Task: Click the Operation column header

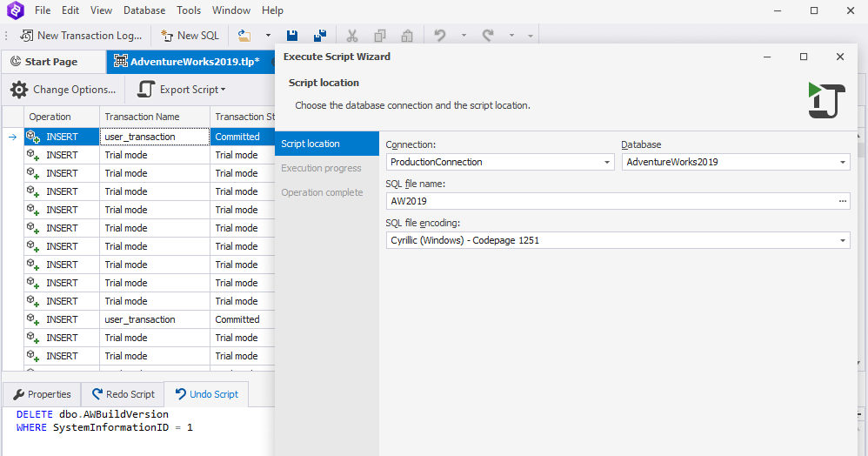Action: (x=50, y=117)
